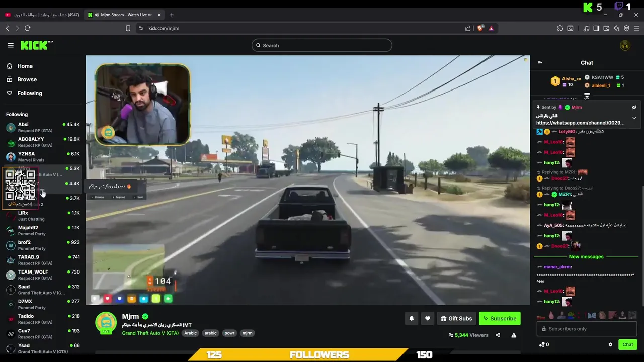Hide the pinned chat message
The image size is (644, 362).
[x=634, y=107]
